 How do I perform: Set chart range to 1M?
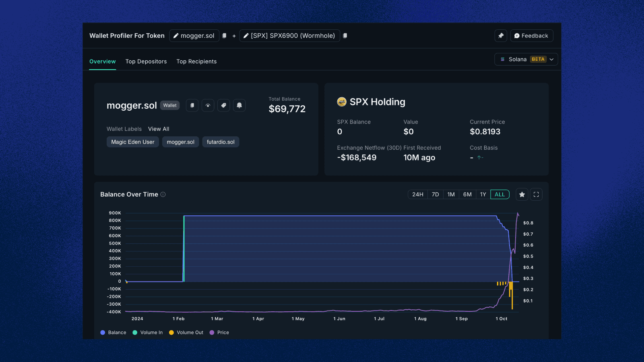pyautogui.click(x=451, y=194)
